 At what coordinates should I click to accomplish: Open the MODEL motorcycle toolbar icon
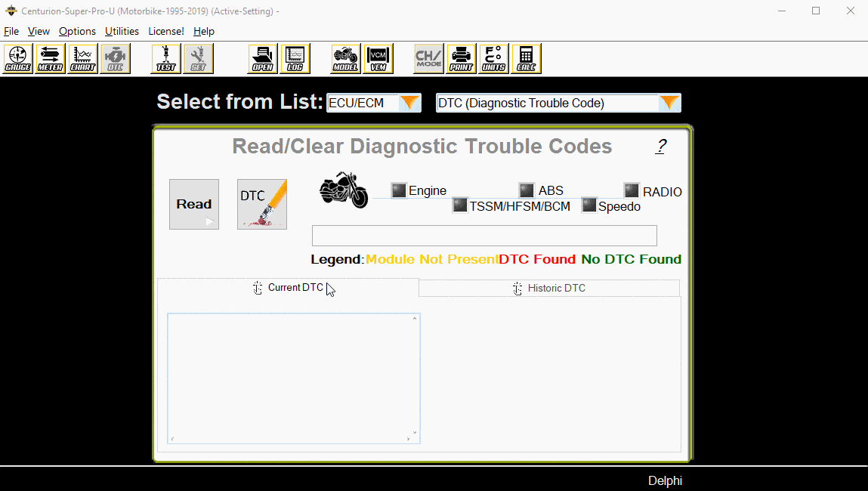[x=345, y=59]
